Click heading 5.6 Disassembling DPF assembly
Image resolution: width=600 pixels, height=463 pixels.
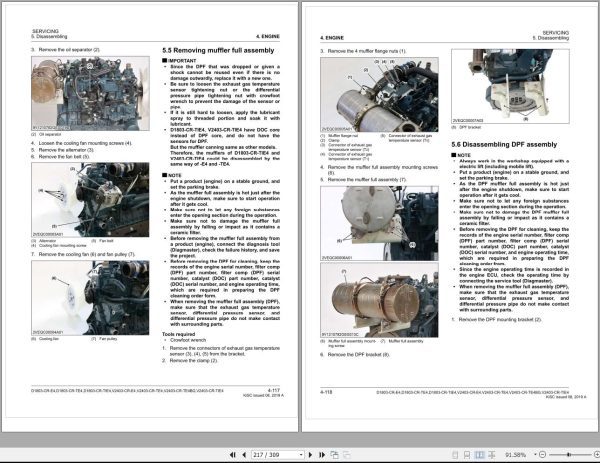(x=504, y=144)
